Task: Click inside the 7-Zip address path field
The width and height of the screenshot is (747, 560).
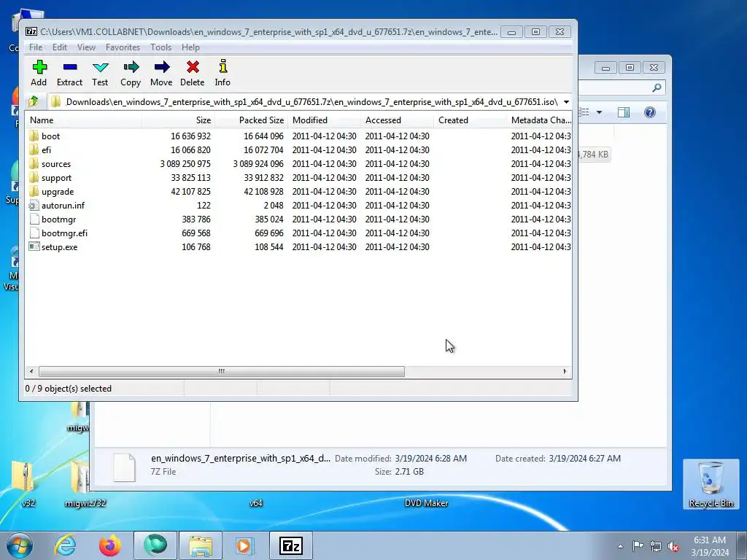Action: 310,102
